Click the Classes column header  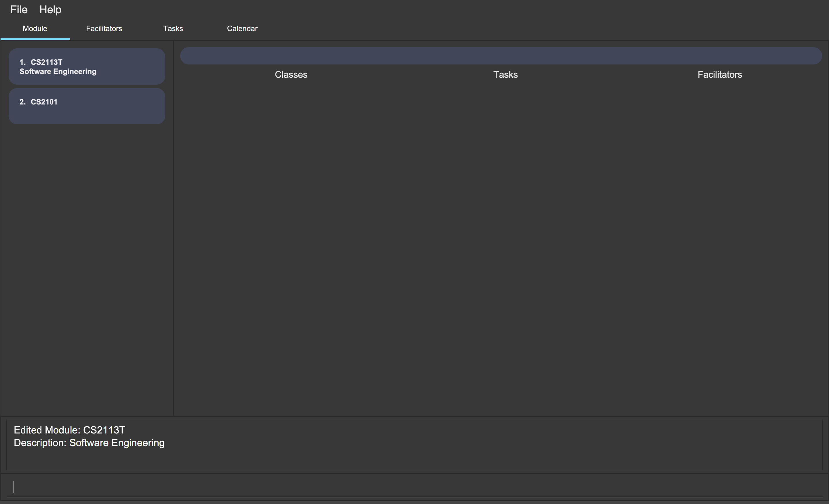(x=291, y=75)
